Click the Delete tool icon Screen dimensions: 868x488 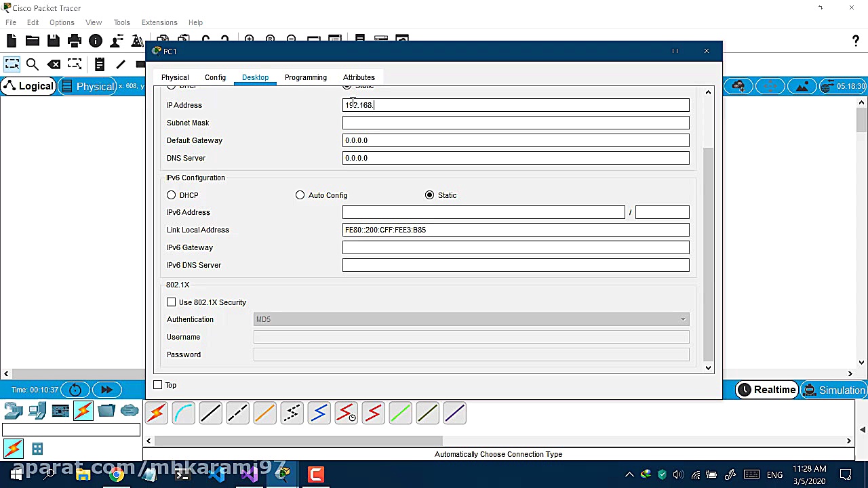(x=54, y=64)
